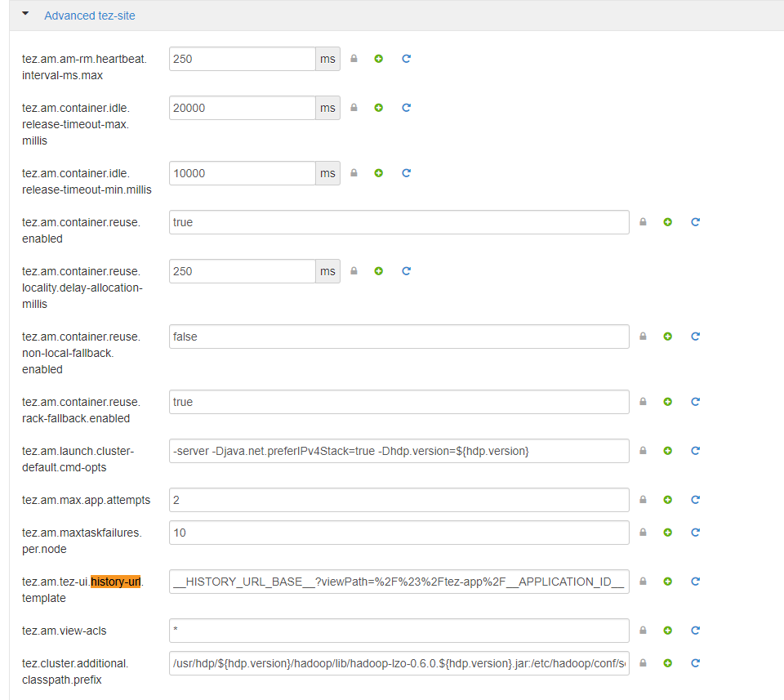Click the lock icon for tez.am.container.reuse.enabled
Image resolution: width=784 pixels, height=700 pixels.
coord(643,221)
